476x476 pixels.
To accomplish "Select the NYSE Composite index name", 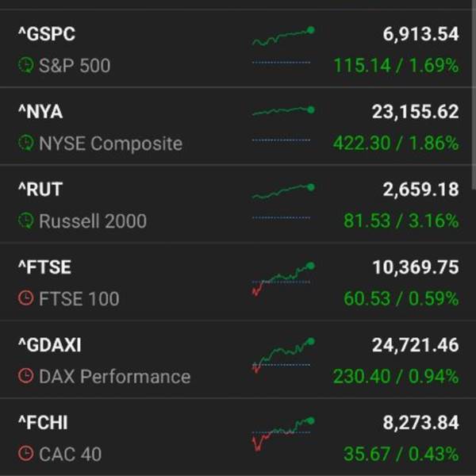I will click(110, 144).
